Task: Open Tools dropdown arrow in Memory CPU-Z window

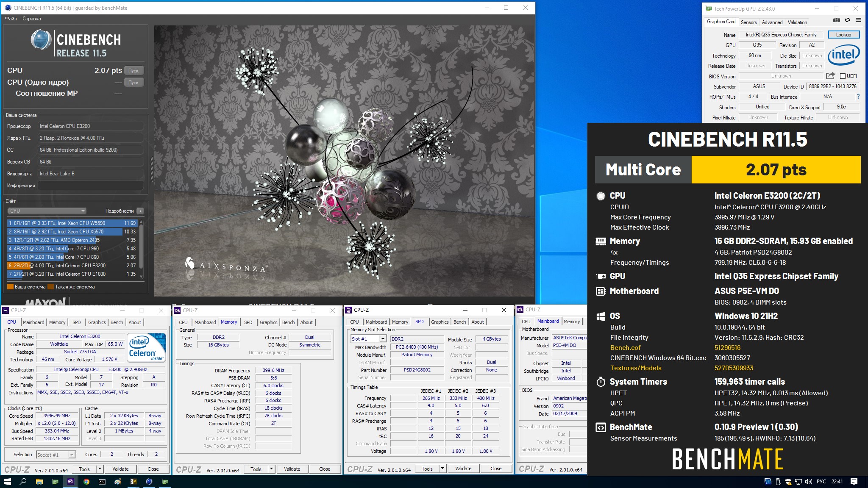Action: coord(271,469)
